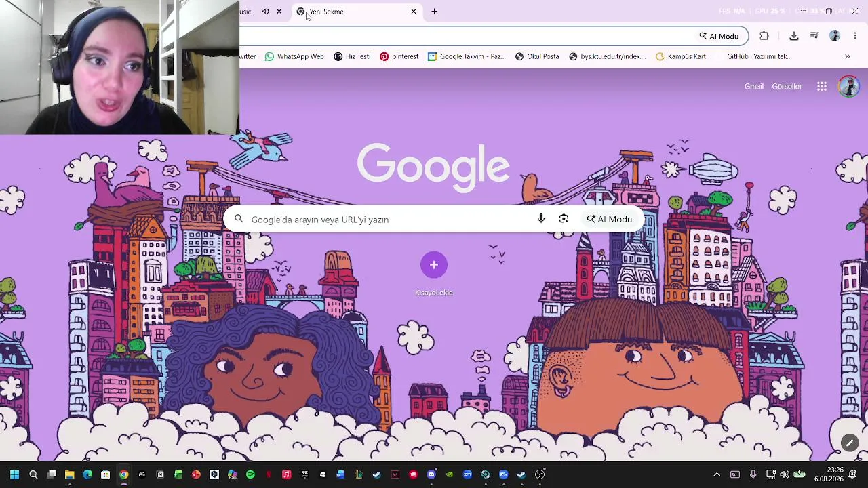Open volume control in system tray
This screenshot has width=868, height=488.
coord(785,474)
